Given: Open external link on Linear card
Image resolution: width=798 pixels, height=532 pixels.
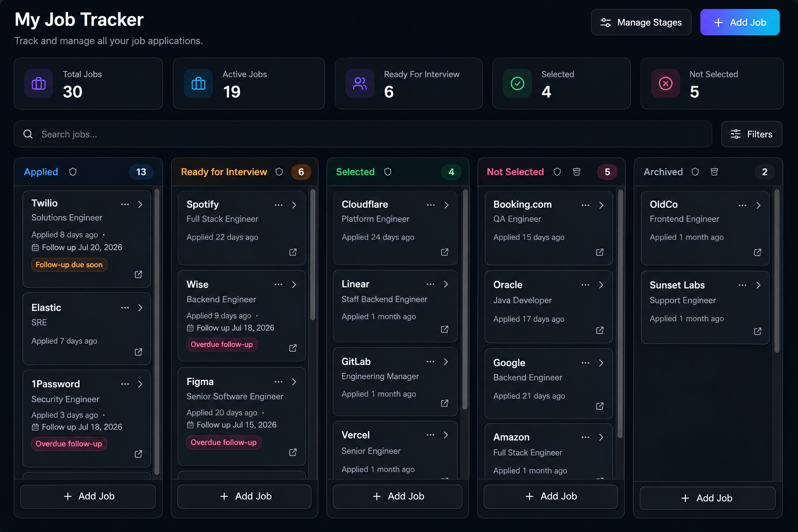Looking at the screenshot, I should coord(445,329).
